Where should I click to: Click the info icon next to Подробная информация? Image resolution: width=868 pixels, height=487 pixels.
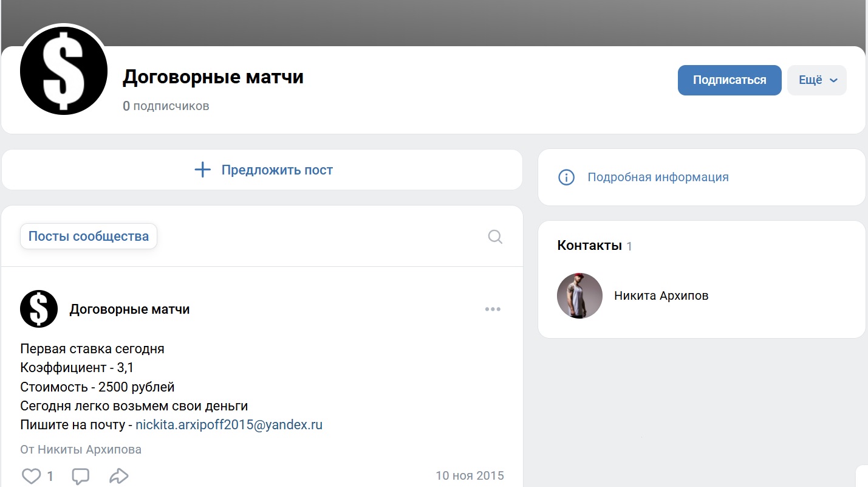pyautogui.click(x=566, y=177)
